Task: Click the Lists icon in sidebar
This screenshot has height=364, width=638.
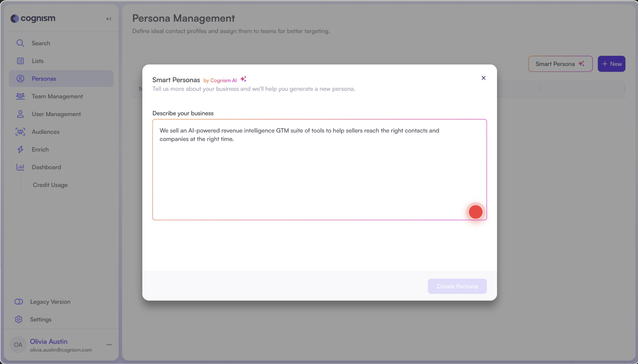Action: pos(20,61)
